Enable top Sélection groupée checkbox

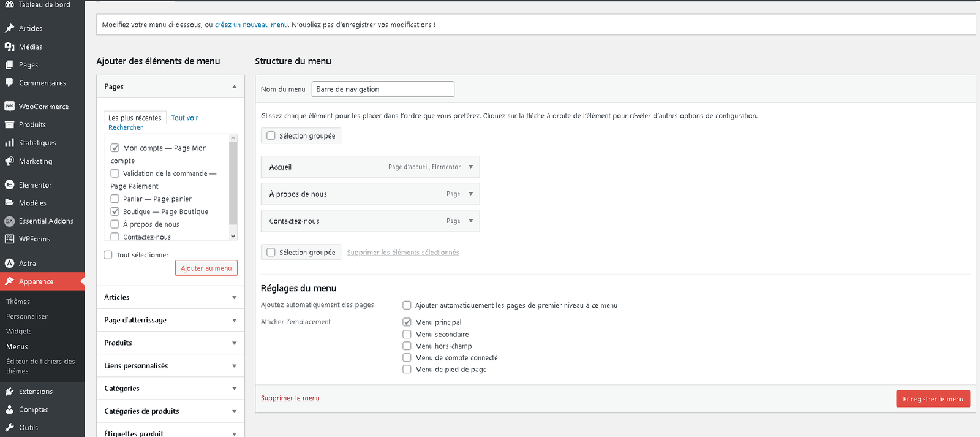click(x=271, y=136)
